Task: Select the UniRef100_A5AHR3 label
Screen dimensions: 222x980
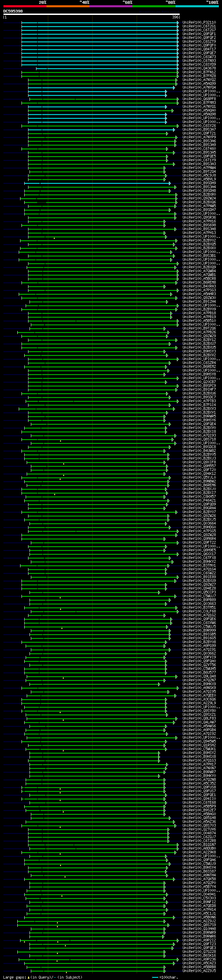Action: 199,294
